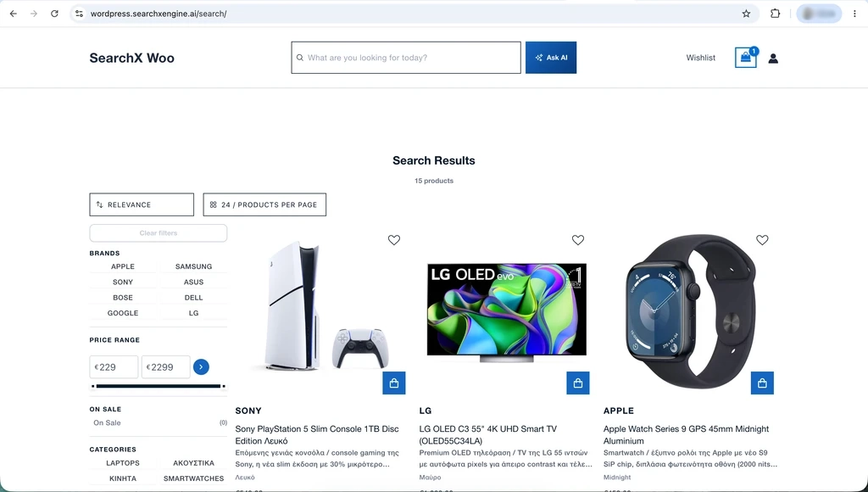Select Laptops category
The height and width of the screenshot is (492, 868).
(x=123, y=463)
